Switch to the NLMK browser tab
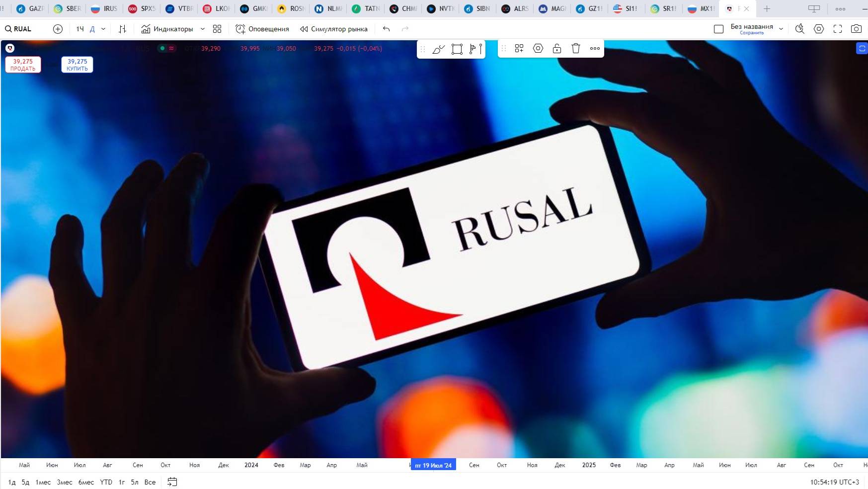Screen dimensions: 868x489 328,8
